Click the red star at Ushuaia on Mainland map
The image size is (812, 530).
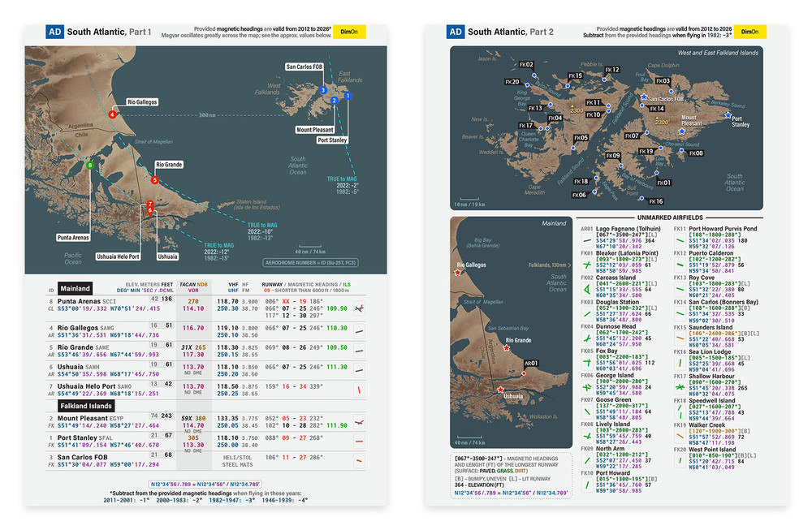(x=500, y=390)
